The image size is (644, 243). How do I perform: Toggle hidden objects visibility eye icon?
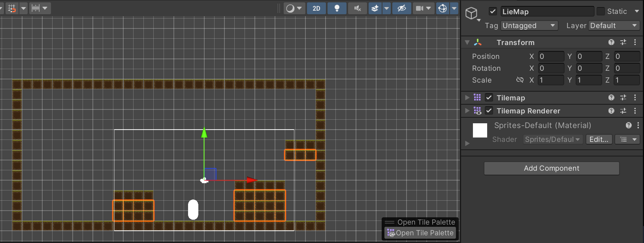[402, 8]
